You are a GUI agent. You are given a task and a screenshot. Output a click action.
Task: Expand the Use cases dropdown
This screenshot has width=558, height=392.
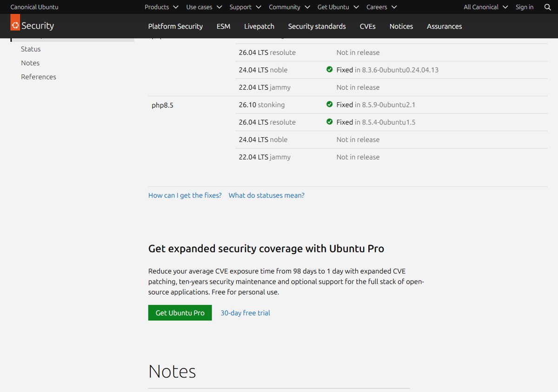(x=204, y=7)
